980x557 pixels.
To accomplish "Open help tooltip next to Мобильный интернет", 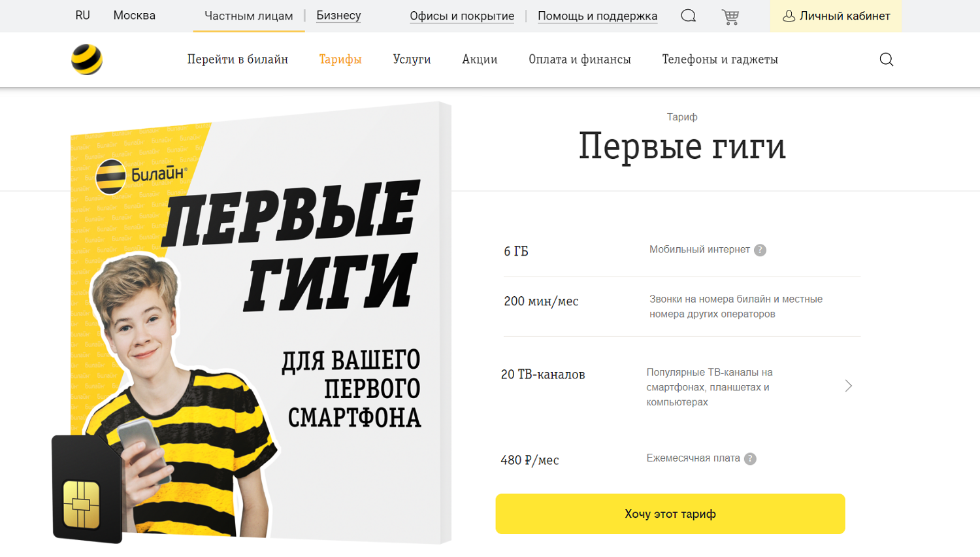I will point(760,250).
